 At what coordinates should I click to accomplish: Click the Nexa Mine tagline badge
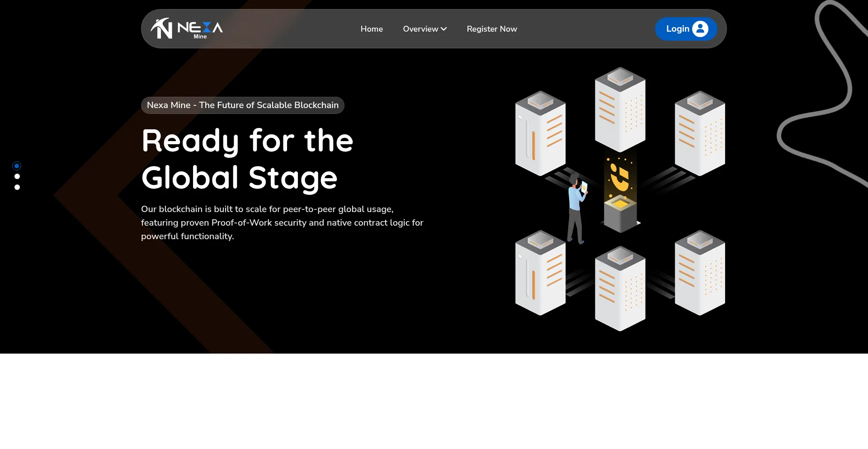pos(242,105)
